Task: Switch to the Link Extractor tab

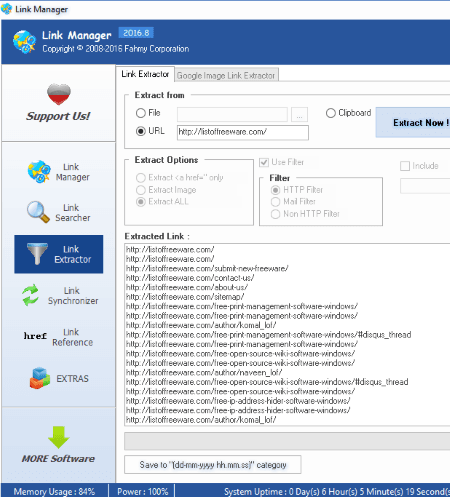Action: click(x=145, y=74)
